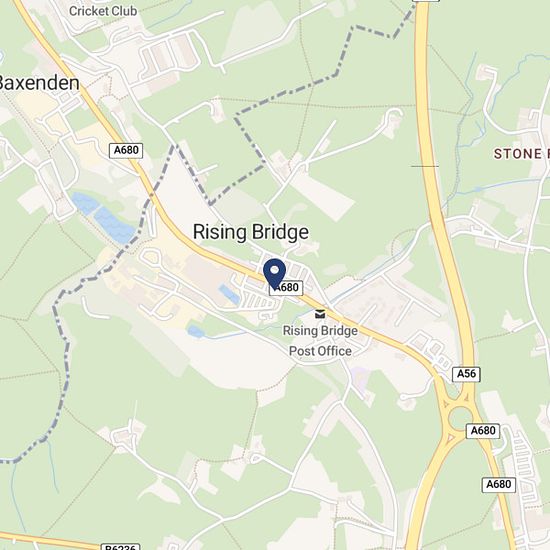Click the small blue pond south of the estate

tap(196, 331)
